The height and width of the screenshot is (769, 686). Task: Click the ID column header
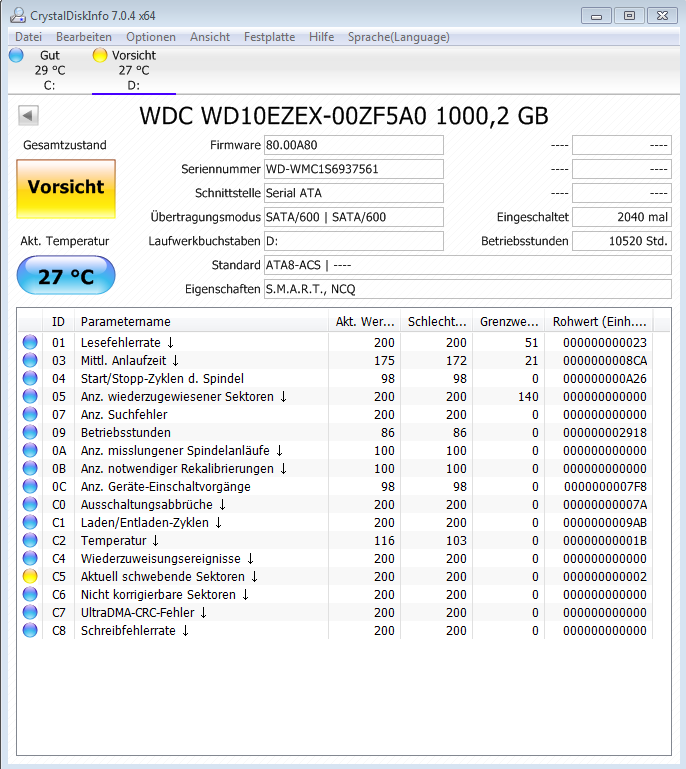pyautogui.click(x=58, y=322)
